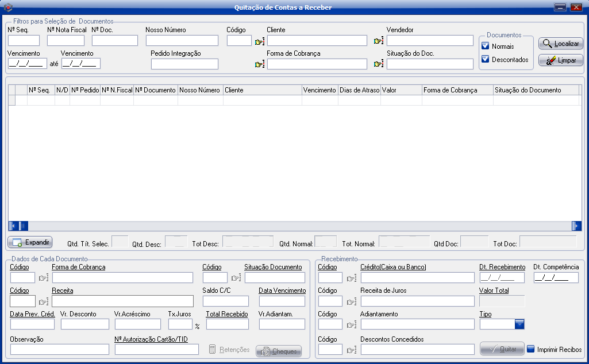Click the lookup hand icon beside Vendedor
The image size is (589, 364).
pyautogui.click(x=379, y=41)
